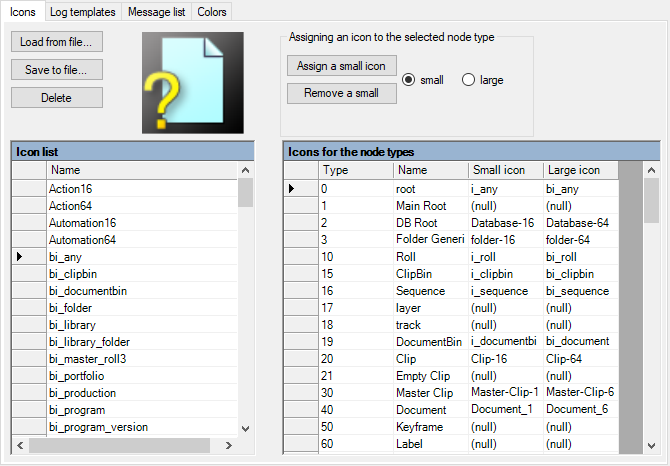Click Save to file button

click(56, 70)
